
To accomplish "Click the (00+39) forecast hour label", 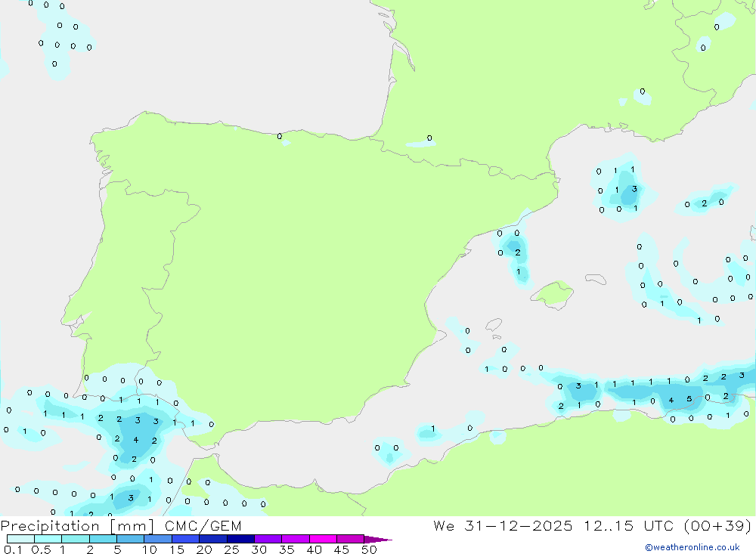I will coord(717,526).
